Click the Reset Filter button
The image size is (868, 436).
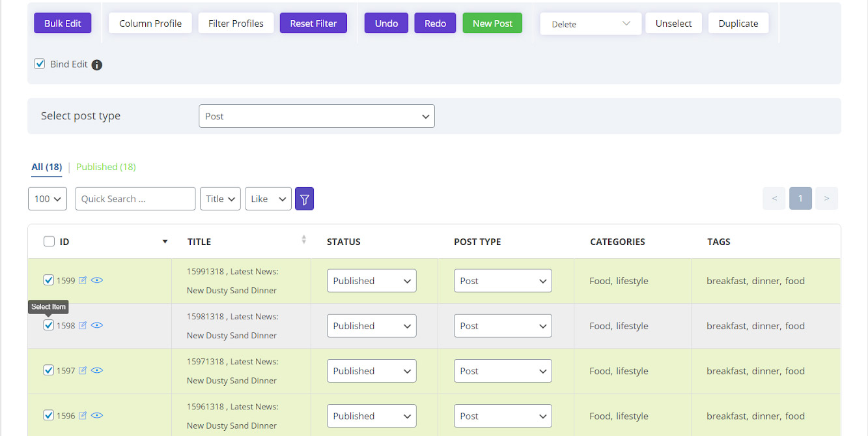point(313,23)
